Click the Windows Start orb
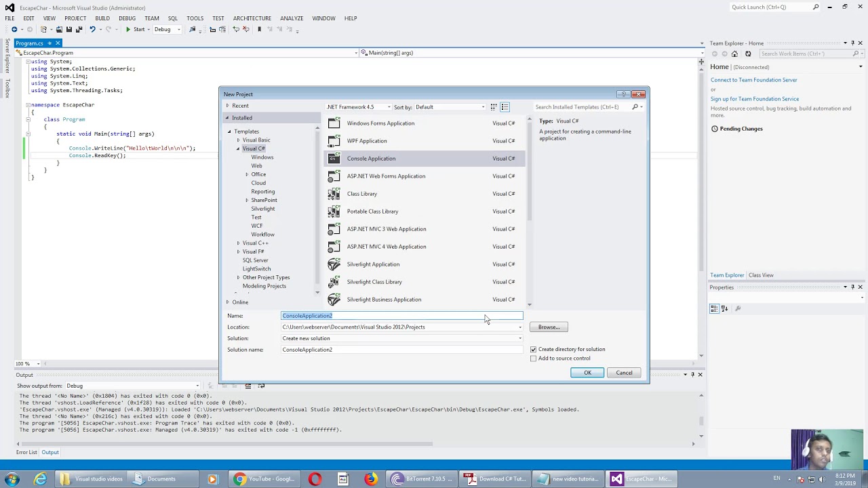Screen dimensions: 868x488 click(x=12, y=479)
